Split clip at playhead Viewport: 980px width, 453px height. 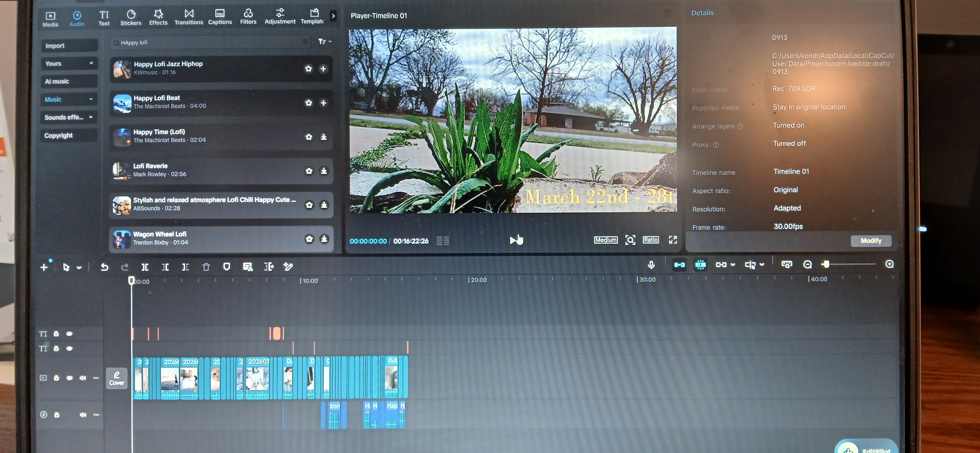pyautogui.click(x=145, y=267)
